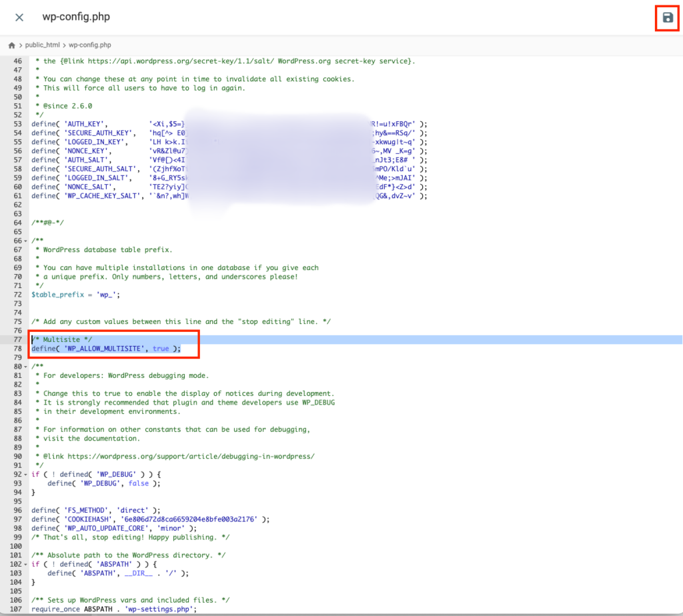Click the FS_METHOD 'direct' define line
The height and width of the screenshot is (616, 683).
(x=96, y=510)
